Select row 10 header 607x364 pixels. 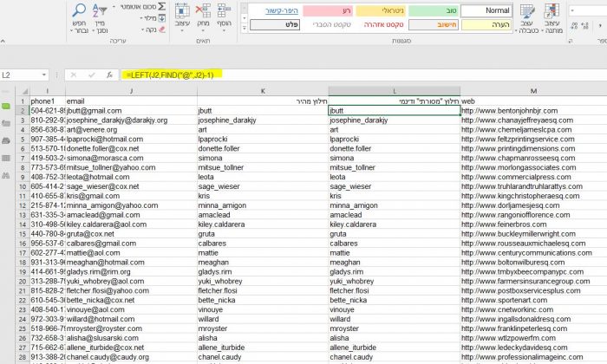[23, 186]
